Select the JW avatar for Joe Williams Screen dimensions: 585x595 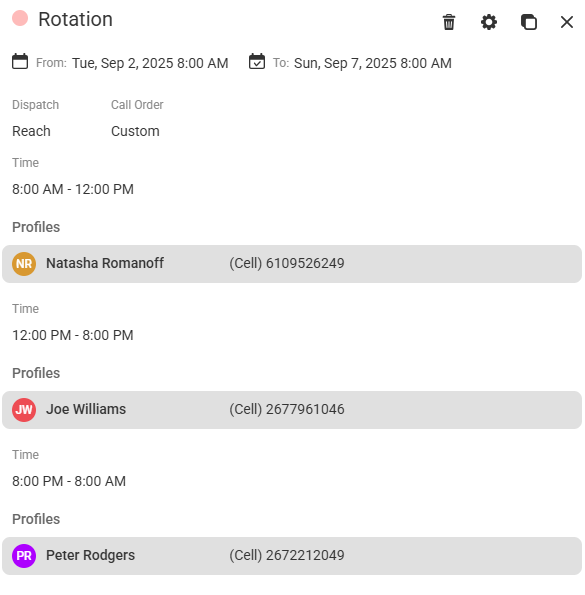(x=24, y=410)
